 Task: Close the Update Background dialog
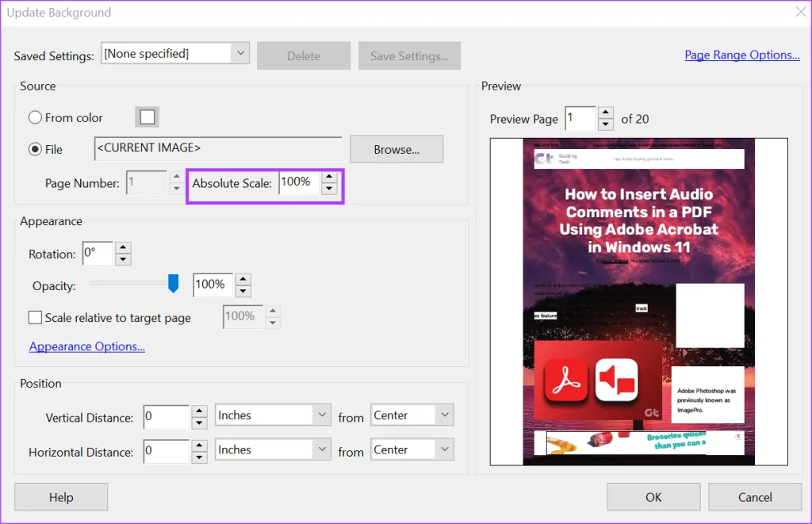click(799, 12)
